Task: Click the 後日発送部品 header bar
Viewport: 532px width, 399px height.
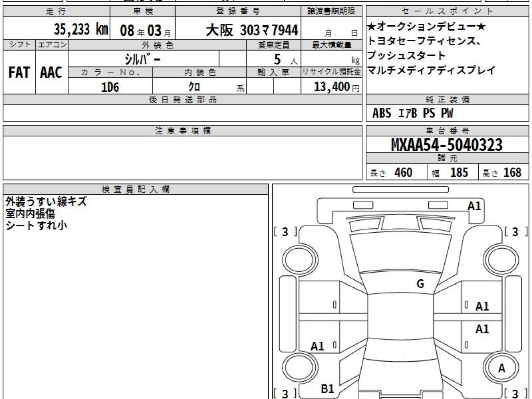Action: click(182, 100)
